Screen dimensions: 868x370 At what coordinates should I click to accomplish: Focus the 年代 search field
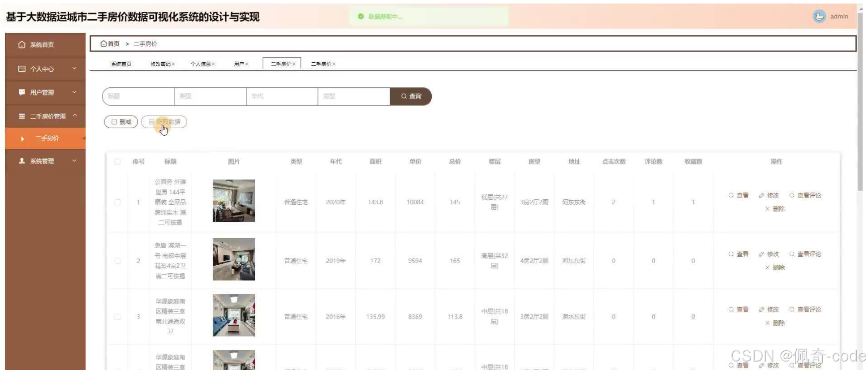(282, 96)
